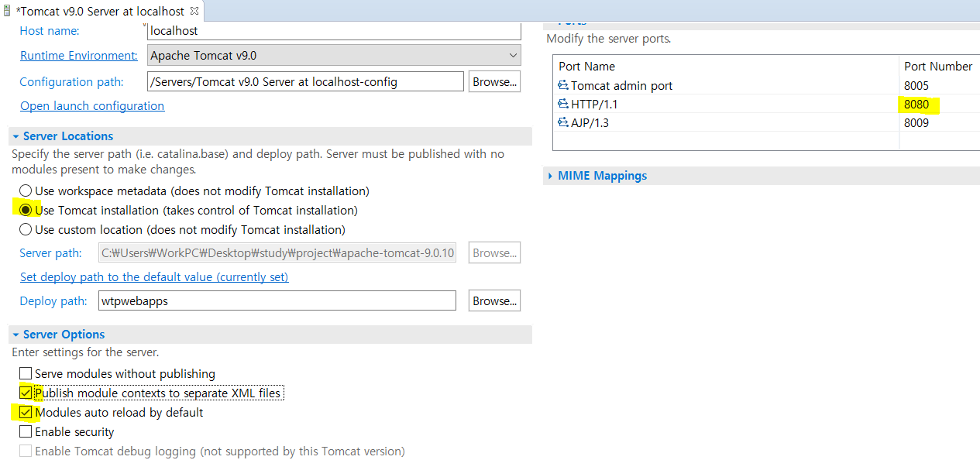Image resolution: width=980 pixels, height=460 pixels.
Task: Close the Tomcat v9.0 Server editor tab
Action: point(194,11)
